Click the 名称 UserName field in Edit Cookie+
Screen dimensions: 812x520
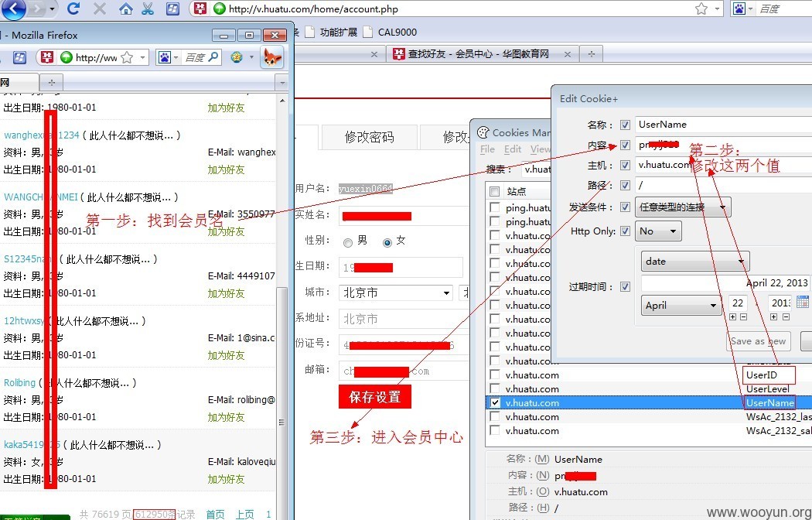(723, 125)
